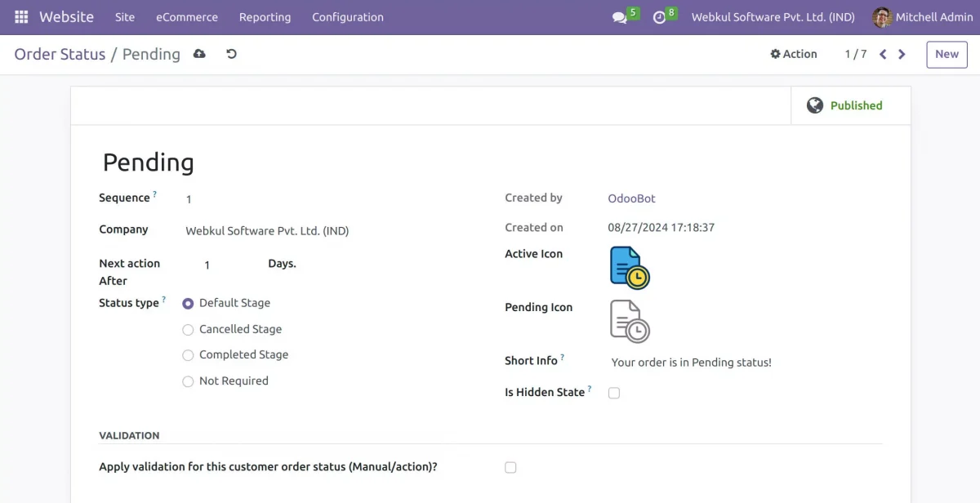Viewport: 980px width, 503px height.
Task: Go to previous record arrow
Action: 883,54
